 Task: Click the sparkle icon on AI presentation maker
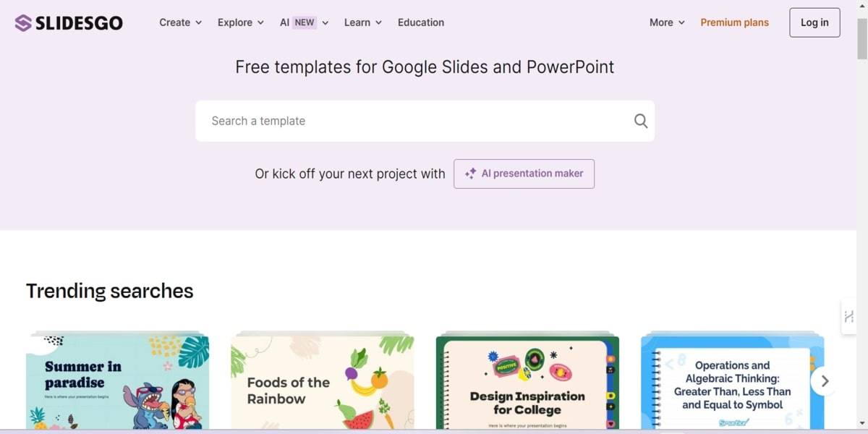pos(470,174)
